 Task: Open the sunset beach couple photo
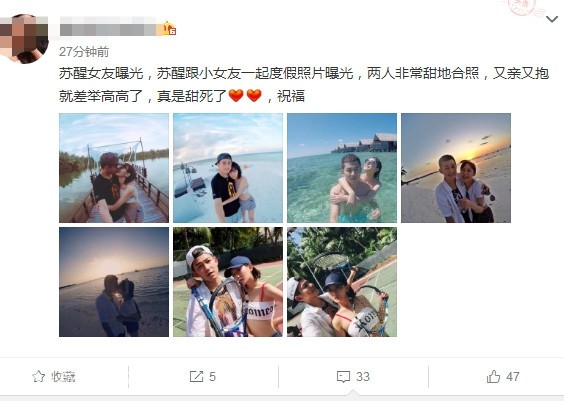tap(456, 168)
